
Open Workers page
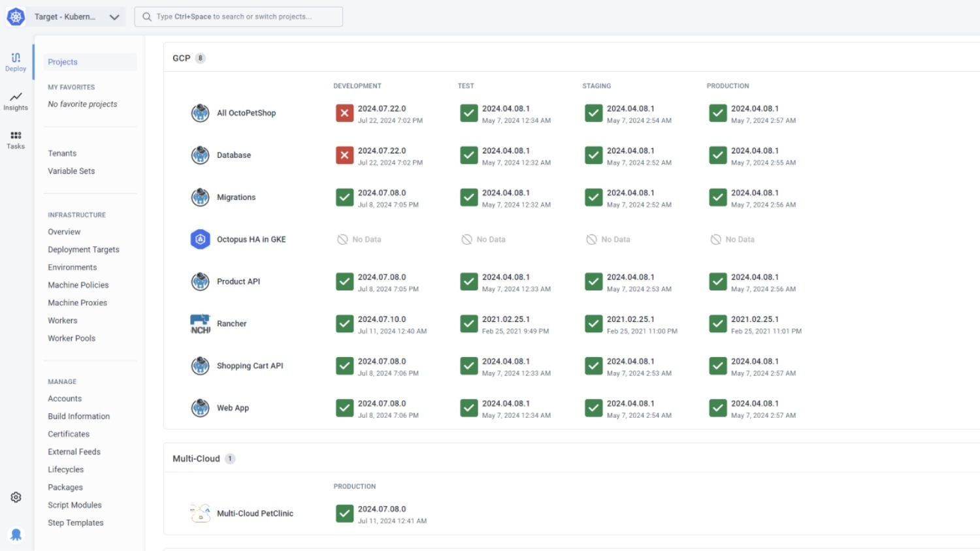[x=63, y=321]
